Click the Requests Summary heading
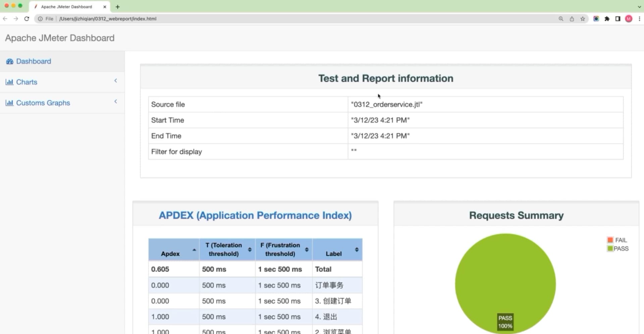The image size is (644, 334). pyautogui.click(x=516, y=215)
